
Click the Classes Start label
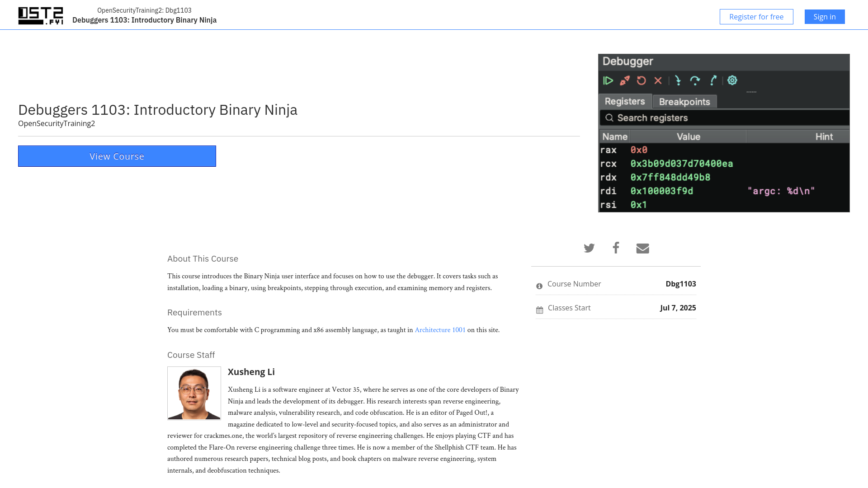coord(569,308)
